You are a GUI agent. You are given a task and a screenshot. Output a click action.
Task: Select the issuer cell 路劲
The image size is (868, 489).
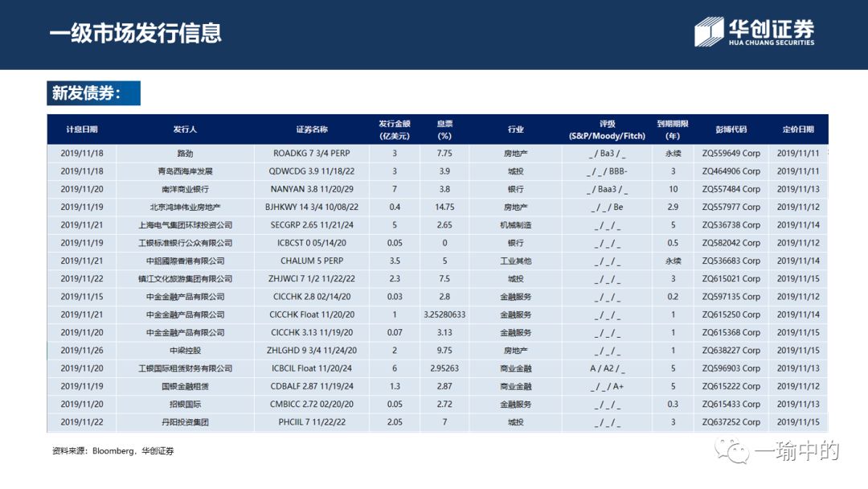click(x=185, y=154)
